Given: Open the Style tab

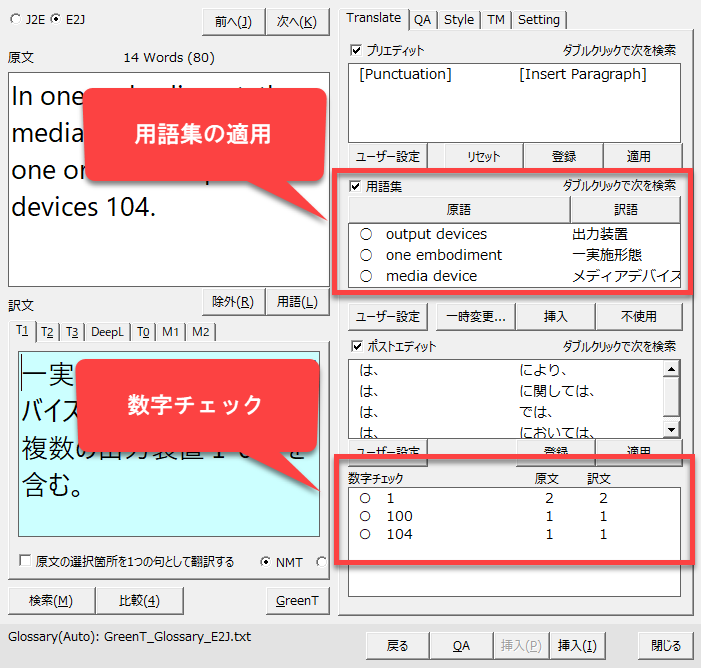Looking at the screenshot, I should tap(459, 19).
